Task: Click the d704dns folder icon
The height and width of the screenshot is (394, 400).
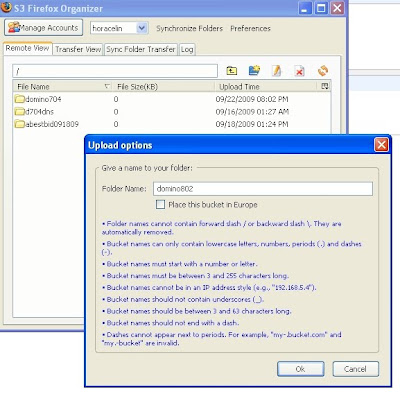Action: coord(20,111)
